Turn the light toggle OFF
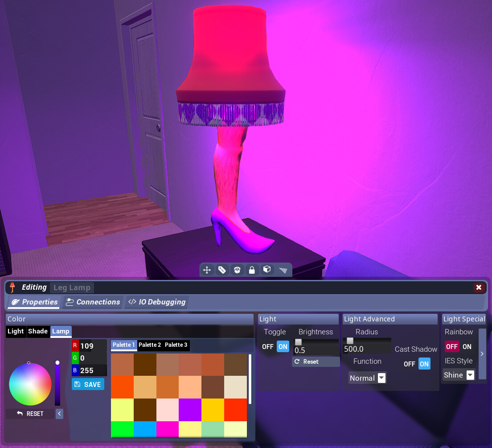The image size is (492, 448). [268, 346]
